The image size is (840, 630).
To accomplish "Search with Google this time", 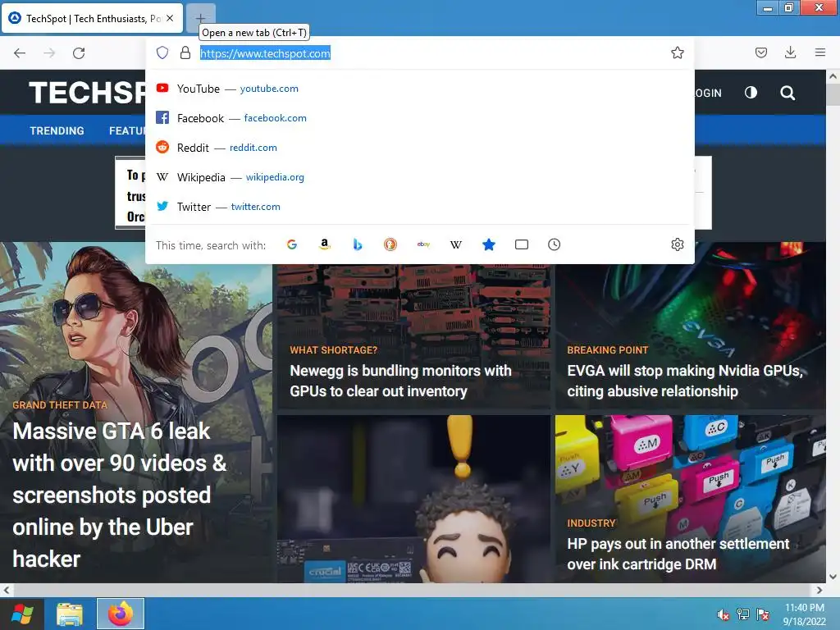I will tap(292, 244).
